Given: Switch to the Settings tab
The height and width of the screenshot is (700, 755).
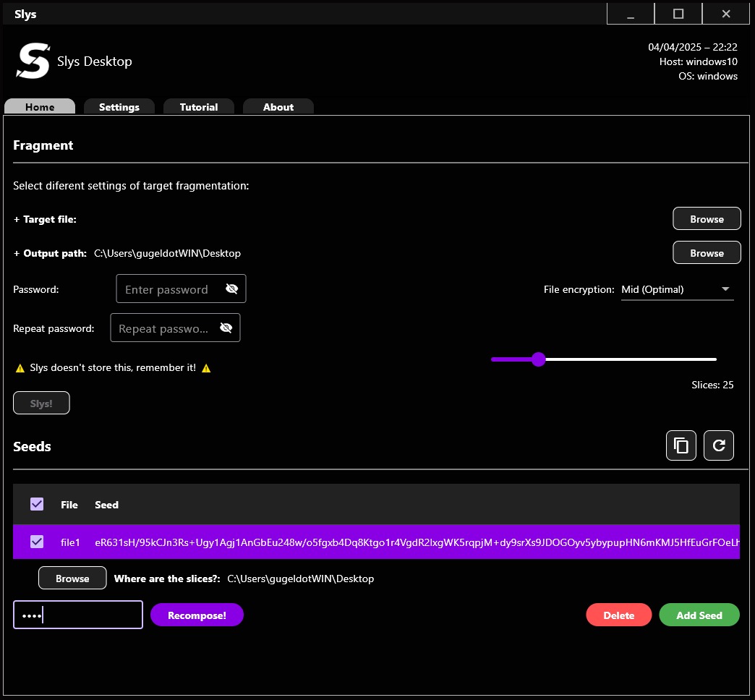Looking at the screenshot, I should click(x=119, y=107).
